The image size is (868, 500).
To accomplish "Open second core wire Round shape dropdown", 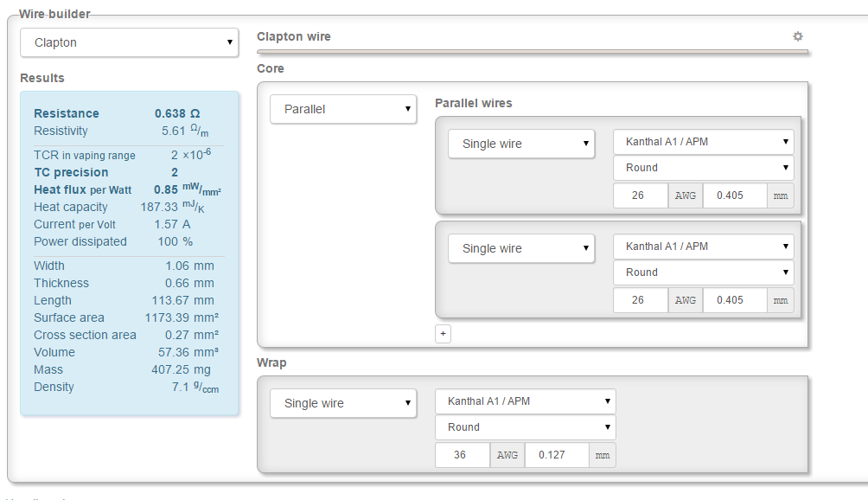I will pyautogui.click(x=703, y=272).
